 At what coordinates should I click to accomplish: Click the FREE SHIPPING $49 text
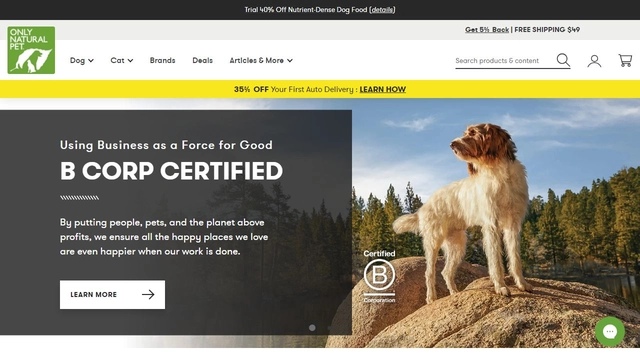pos(547,30)
